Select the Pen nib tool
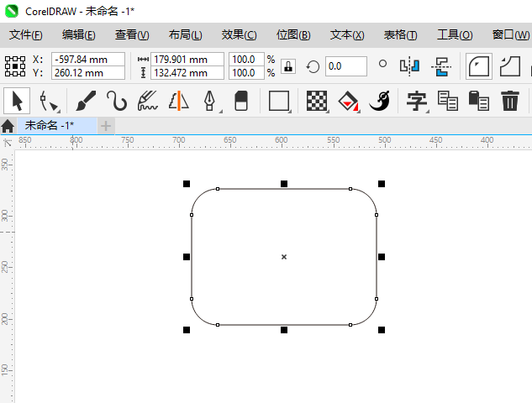This screenshot has width=532, height=403. coord(210,101)
